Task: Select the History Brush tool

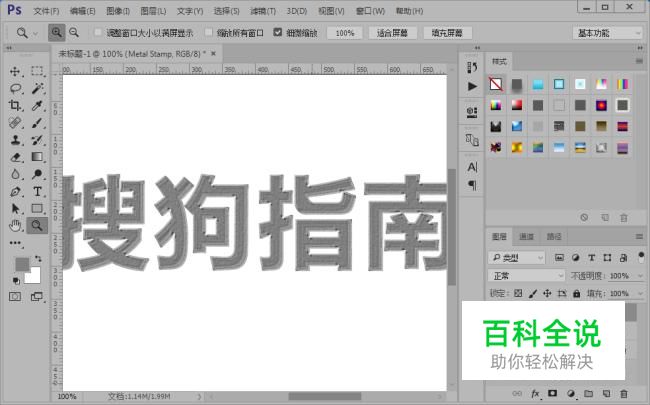Action: coord(37,140)
